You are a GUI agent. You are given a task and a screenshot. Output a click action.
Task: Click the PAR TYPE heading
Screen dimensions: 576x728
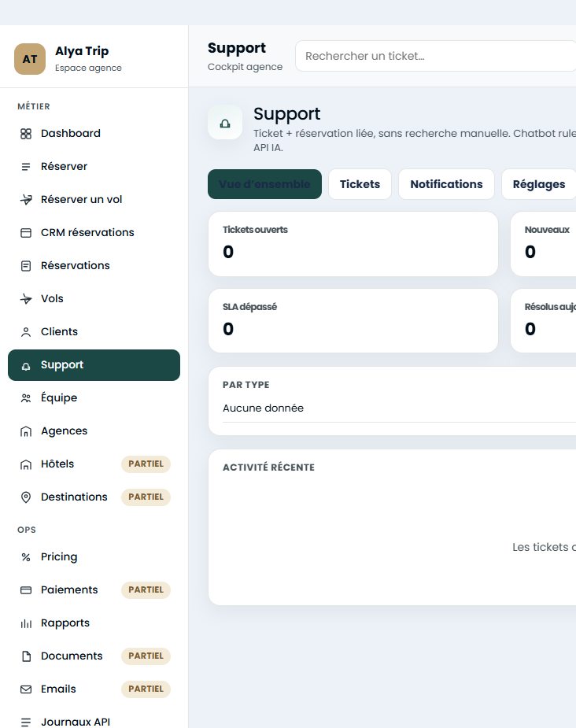246,385
